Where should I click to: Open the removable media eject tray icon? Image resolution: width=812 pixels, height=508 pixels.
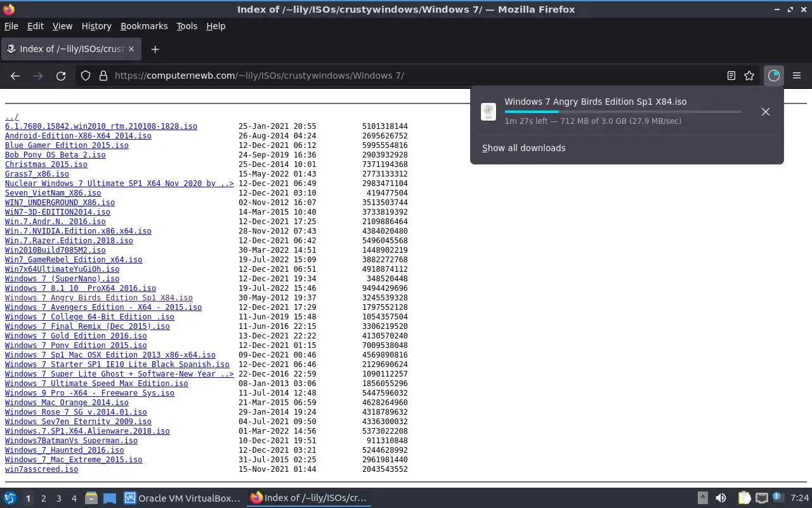click(703, 498)
